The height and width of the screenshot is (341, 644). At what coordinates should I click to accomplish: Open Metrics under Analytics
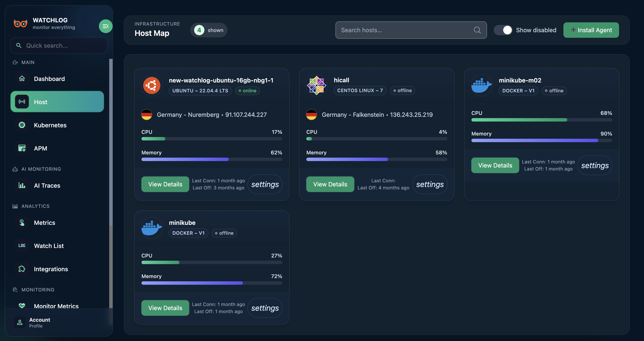[57, 223]
